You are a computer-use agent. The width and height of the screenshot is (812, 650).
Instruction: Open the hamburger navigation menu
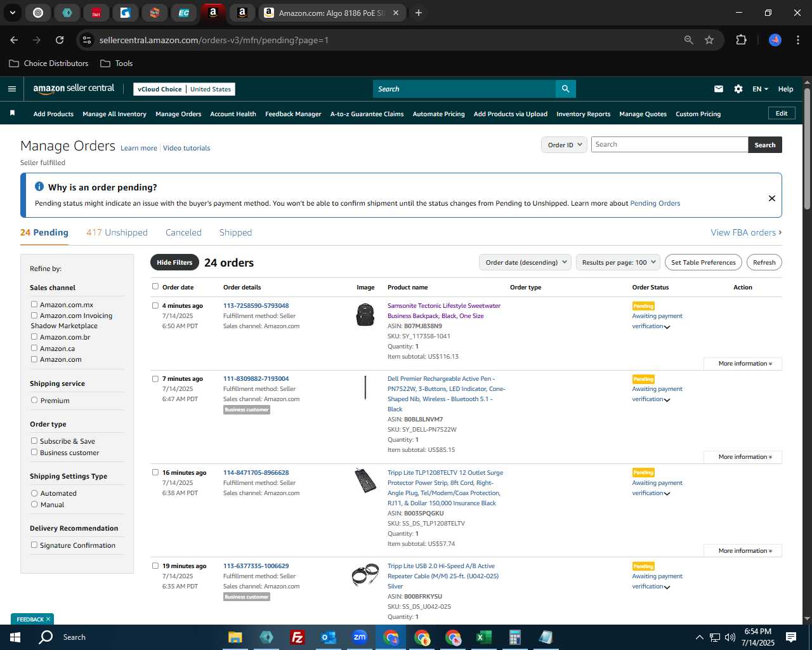[11, 89]
